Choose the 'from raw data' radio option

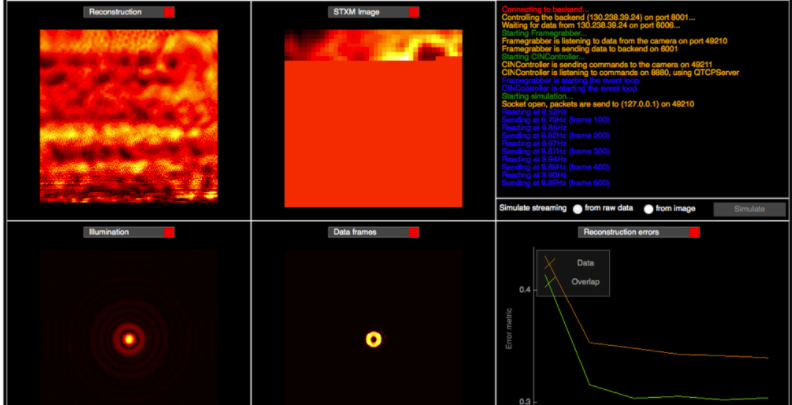pos(577,210)
